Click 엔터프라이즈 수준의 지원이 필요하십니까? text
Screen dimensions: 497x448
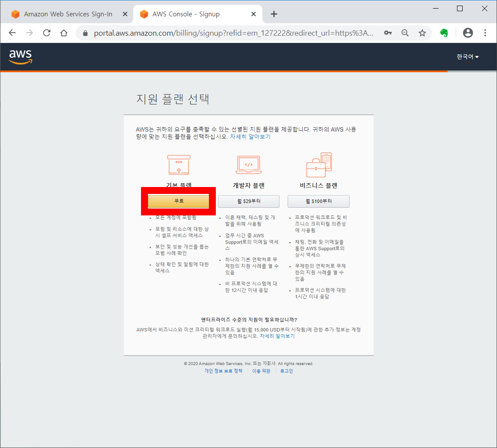pyautogui.click(x=249, y=319)
